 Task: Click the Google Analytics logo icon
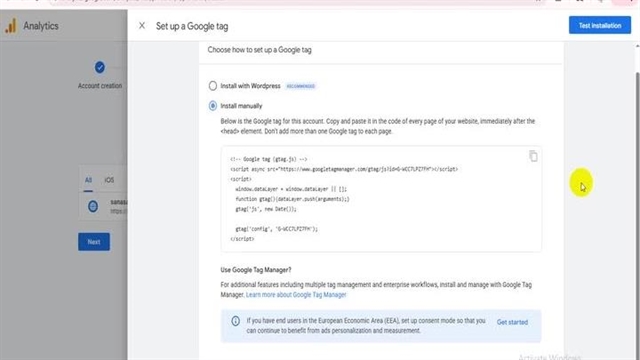[11, 26]
